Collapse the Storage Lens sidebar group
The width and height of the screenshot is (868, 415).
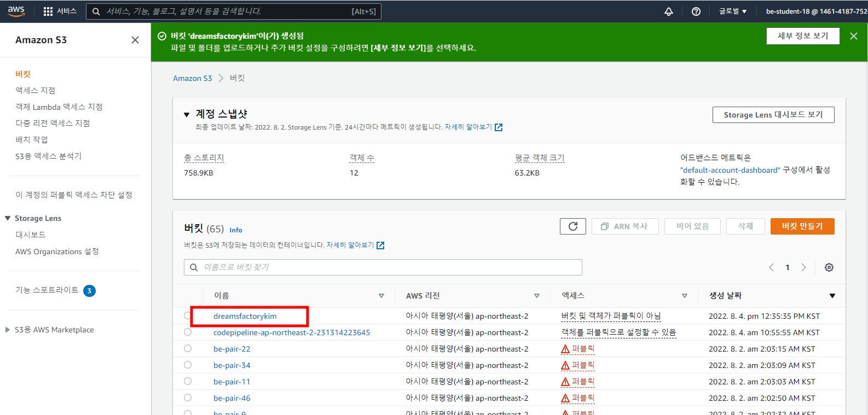[x=8, y=218]
